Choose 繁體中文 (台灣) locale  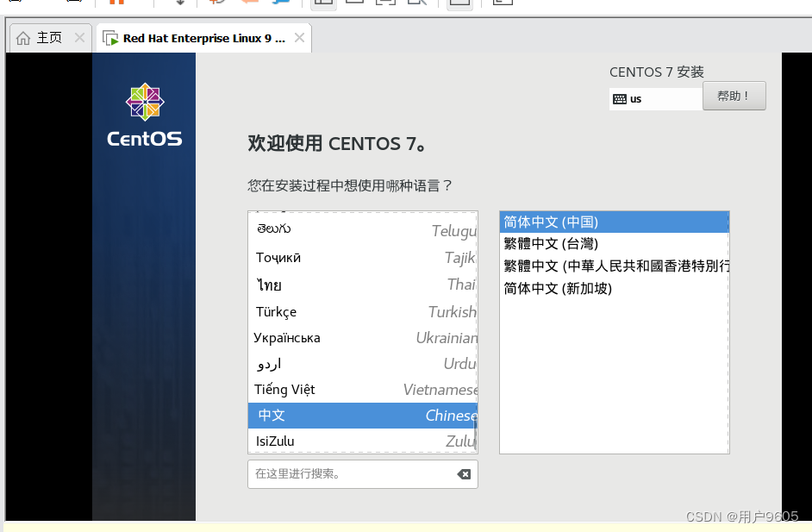[x=615, y=244]
